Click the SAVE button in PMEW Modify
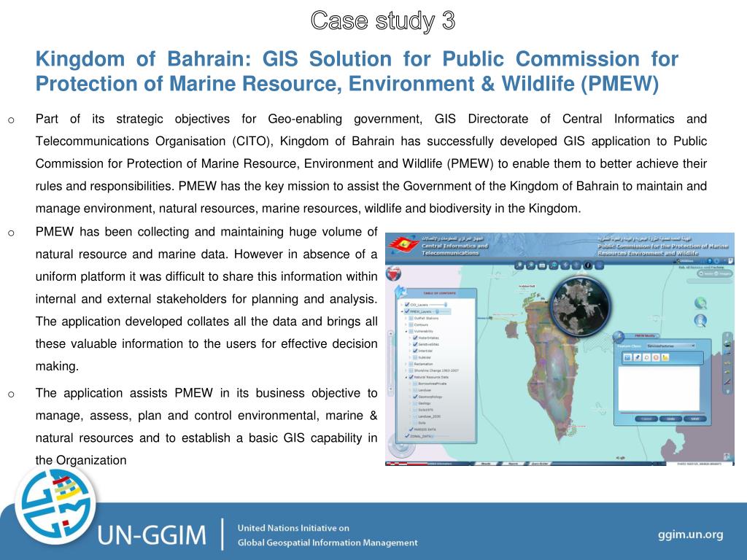This screenshot has height=560, width=747. (x=695, y=419)
